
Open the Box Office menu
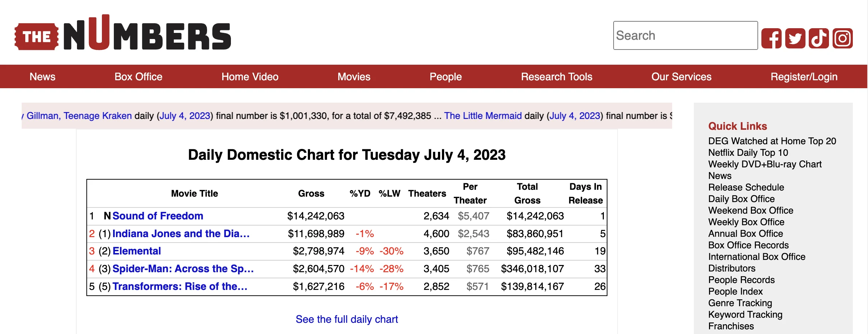(138, 77)
